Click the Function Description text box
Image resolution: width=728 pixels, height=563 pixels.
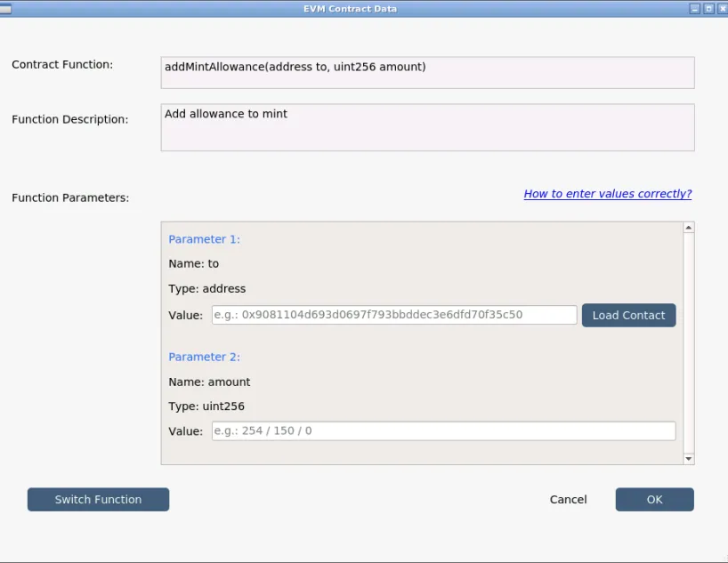tap(427, 127)
